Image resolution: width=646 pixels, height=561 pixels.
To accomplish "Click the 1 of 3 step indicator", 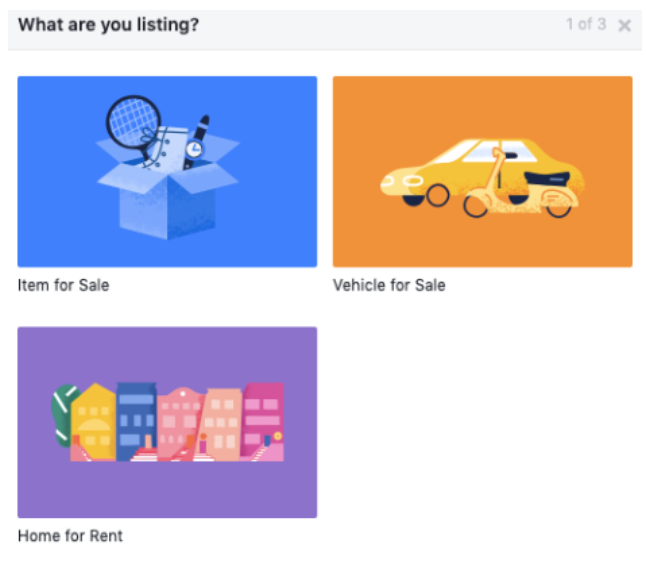I will coord(586,24).
